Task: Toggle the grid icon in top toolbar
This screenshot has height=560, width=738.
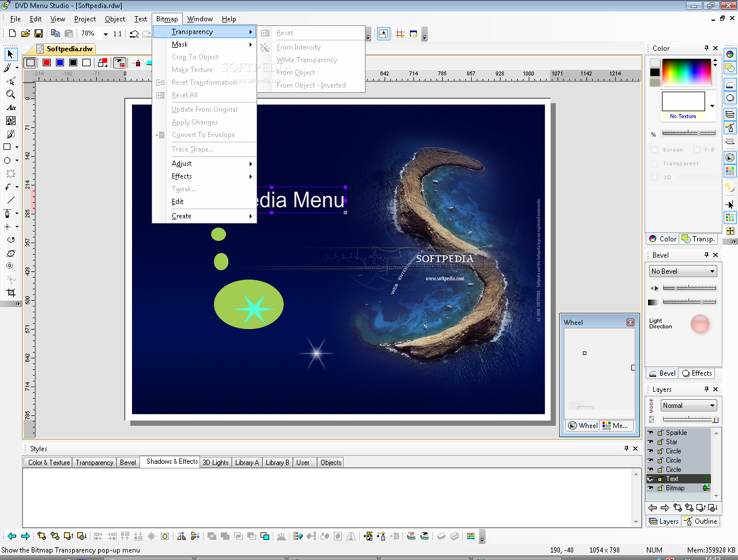Action: click(400, 34)
